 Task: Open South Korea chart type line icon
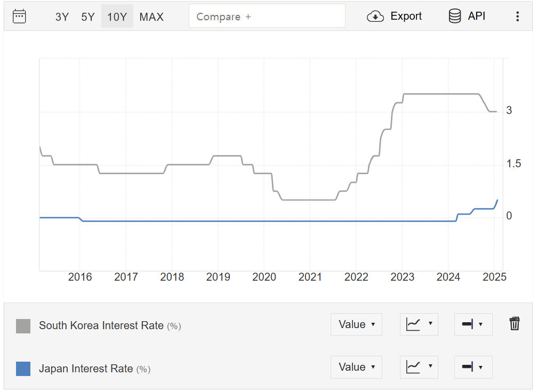[x=413, y=324]
